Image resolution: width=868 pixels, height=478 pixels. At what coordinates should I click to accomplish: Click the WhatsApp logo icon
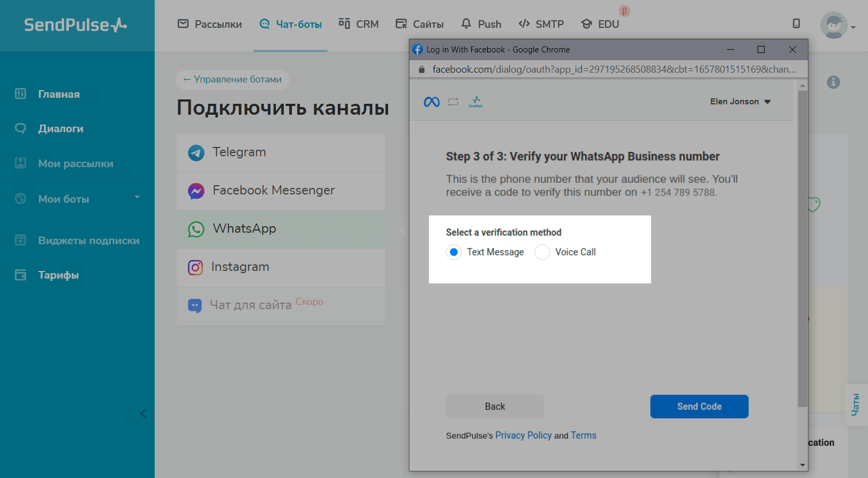pos(196,229)
